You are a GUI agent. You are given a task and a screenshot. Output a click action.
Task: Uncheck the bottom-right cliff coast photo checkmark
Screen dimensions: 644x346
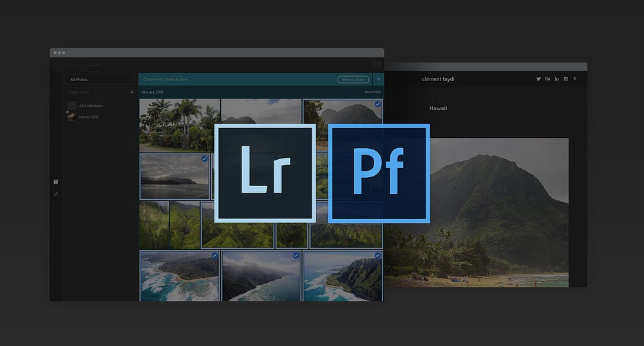(x=377, y=255)
